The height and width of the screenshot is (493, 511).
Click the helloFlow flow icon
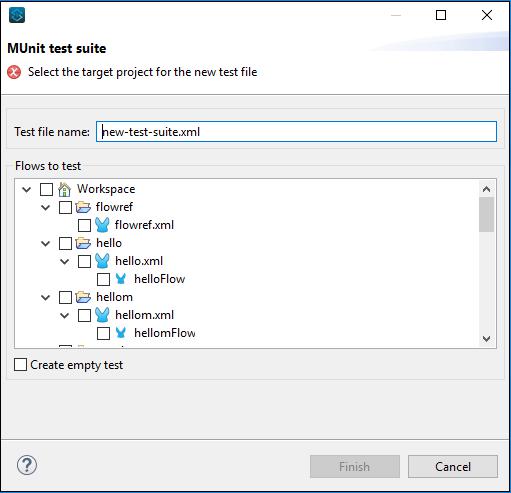[121, 279]
